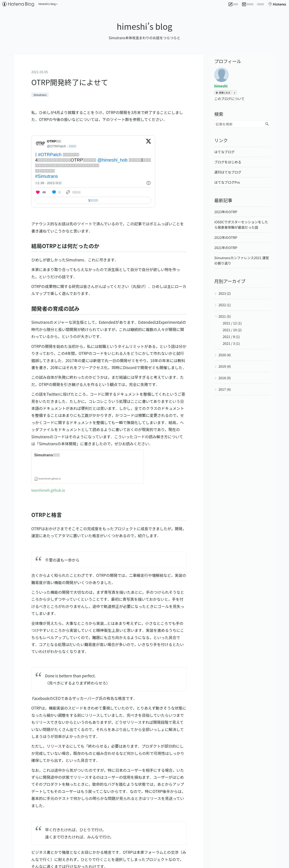Screen dimensions: 289x868
Task: Open the 2023 (2) archive link
Action: coord(224,293)
